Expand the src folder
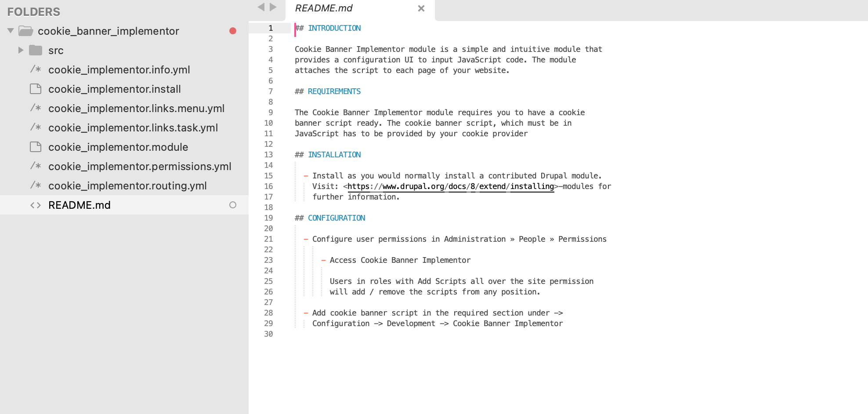Screen dimensions: 868x414 [x=21, y=50]
